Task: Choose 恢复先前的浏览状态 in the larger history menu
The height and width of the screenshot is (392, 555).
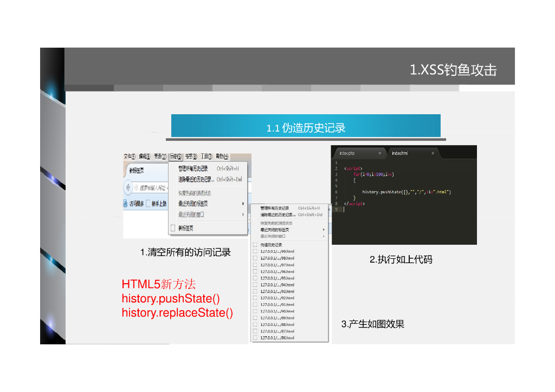Action: (x=208, y=193)
